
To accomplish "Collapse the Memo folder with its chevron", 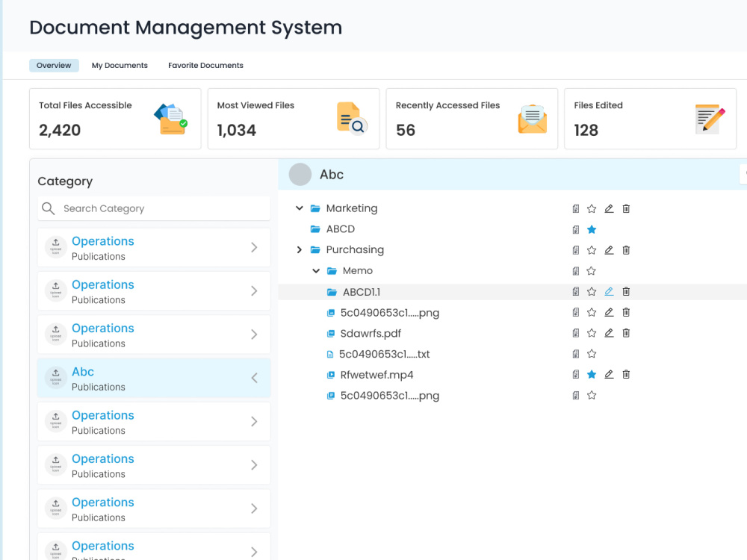I will pyautogui.click(x=316, y=270).
